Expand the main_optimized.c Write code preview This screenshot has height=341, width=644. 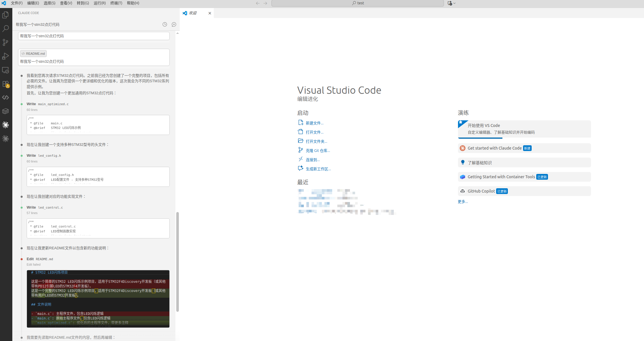98,125
